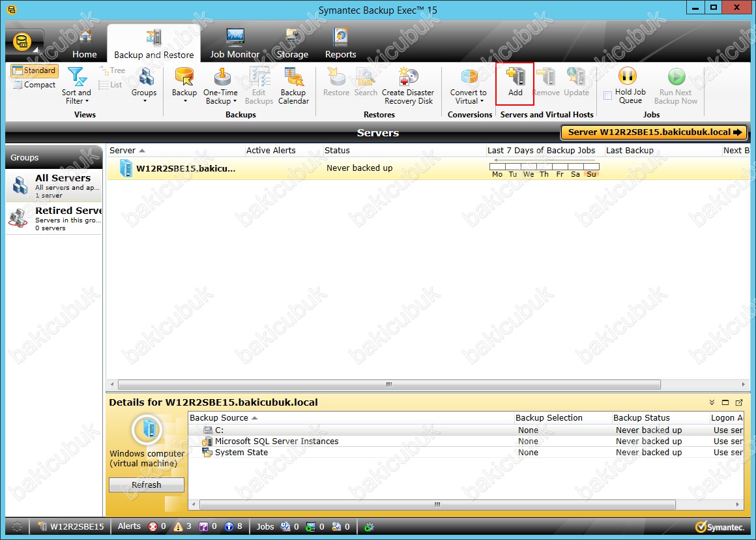Image resolution: width=756 pixels, height=540 pixels.
Task: Click the gear-with-play icon in status bar
Action: pos(370,526)
